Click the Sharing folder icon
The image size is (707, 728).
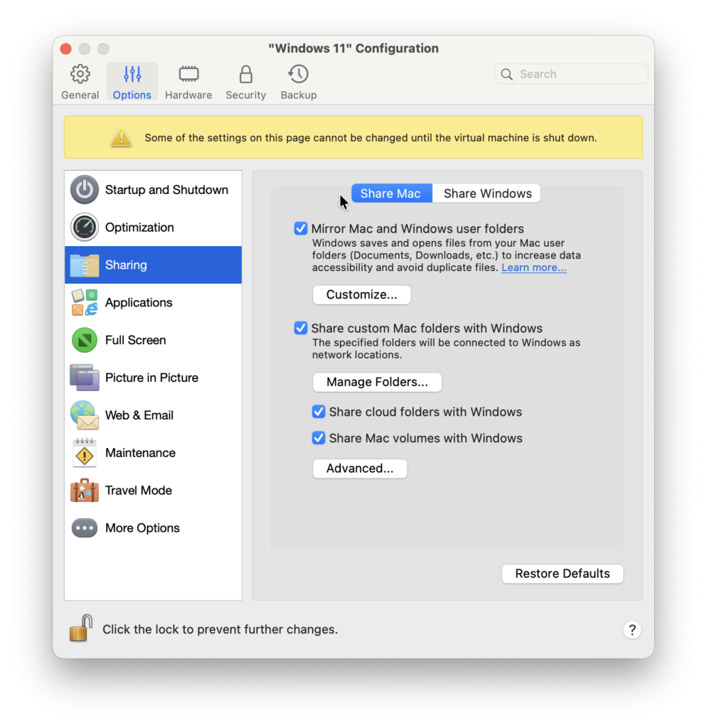[x=85, y=265]
